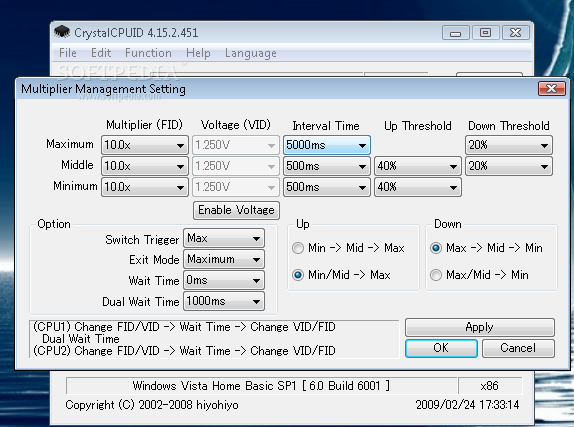Click the CrystalCPUID chip icon in title bar
Viewport: 574px width, 427px height.
[x=62, y=32]
